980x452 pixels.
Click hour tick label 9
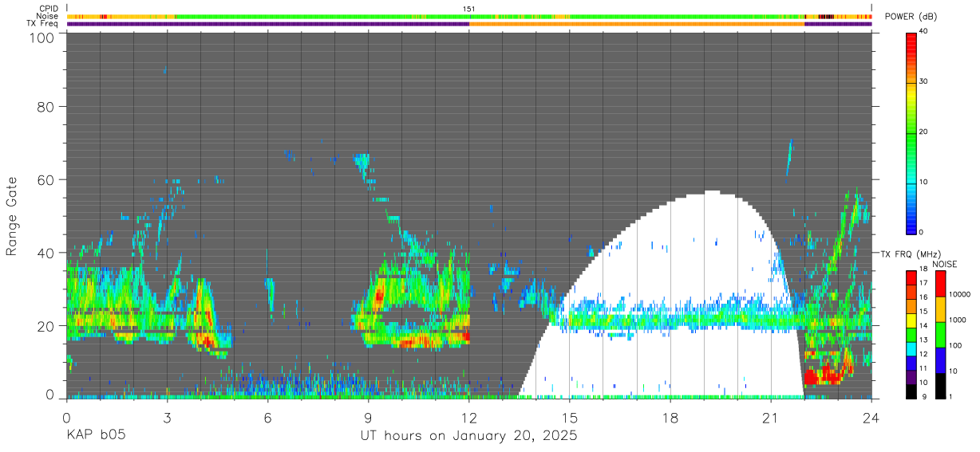369,417
